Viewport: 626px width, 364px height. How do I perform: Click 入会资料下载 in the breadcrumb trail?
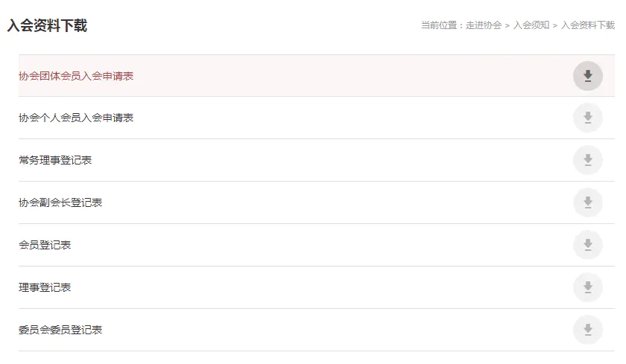(588, 25)
